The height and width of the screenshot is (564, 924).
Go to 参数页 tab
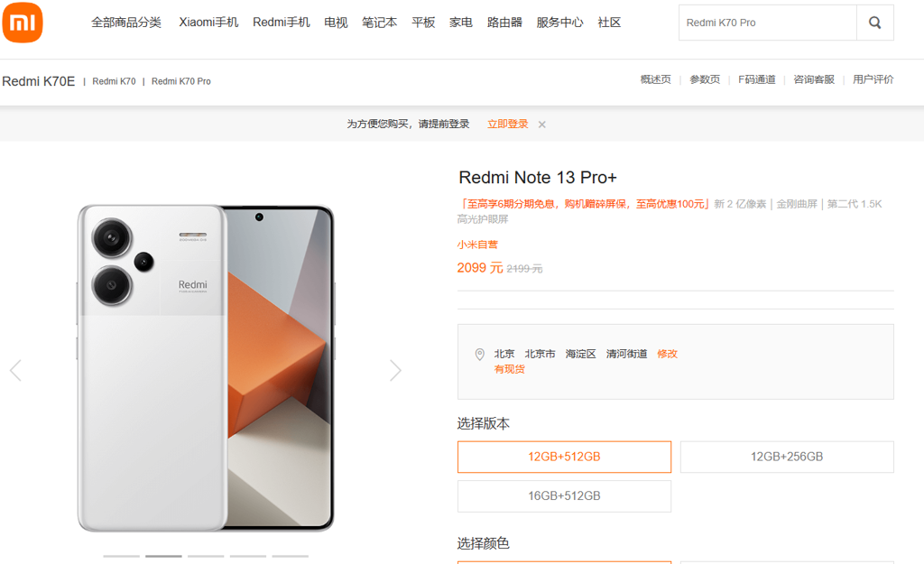click(705, 79)
